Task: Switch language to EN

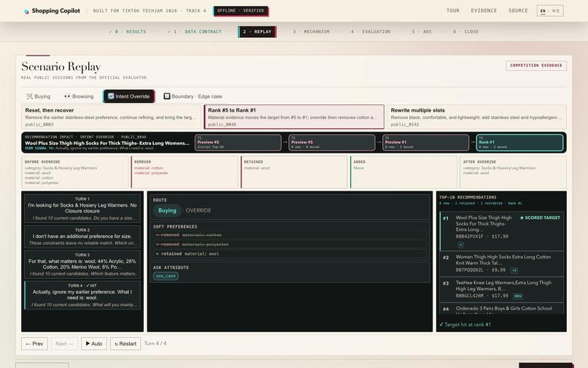Action: tap(543, 11)
